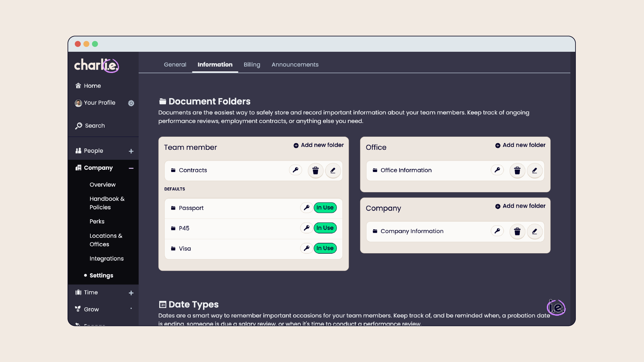Switch to the Billing tab
Image resolution: width=644 pixels, height=362 pixels.
tap(252, 65)
